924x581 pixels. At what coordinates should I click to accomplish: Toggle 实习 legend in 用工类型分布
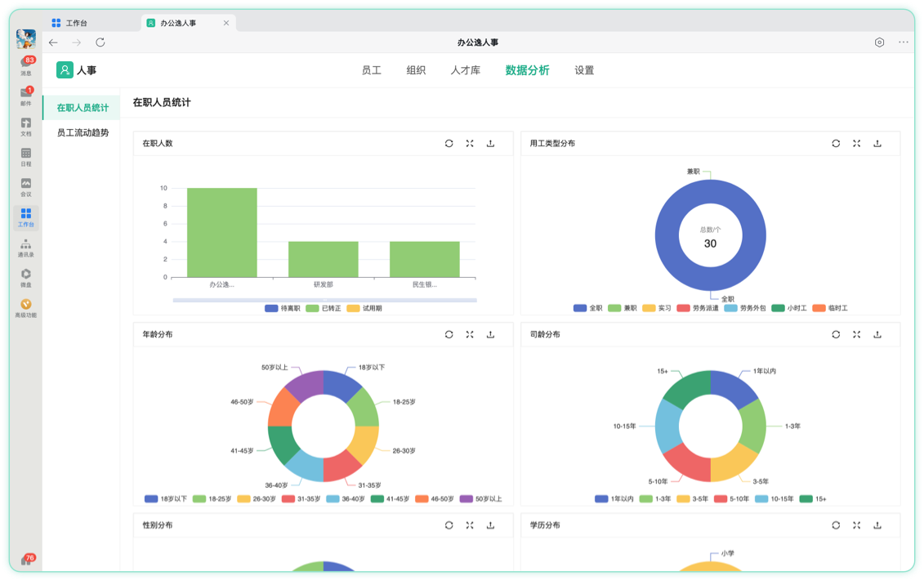[x=657, y=308]
